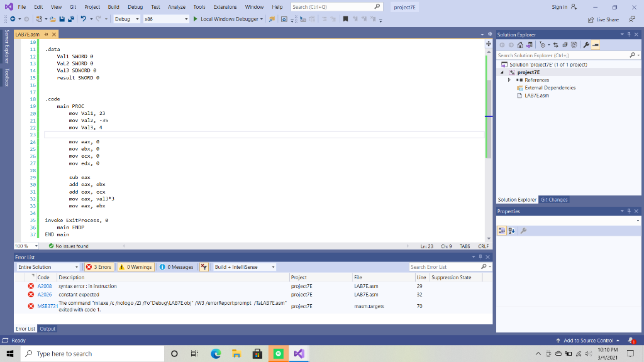Screen dimensions: 644x362
Task: Open Microsoft Edge from the taskbar
Action: [216, 353]
